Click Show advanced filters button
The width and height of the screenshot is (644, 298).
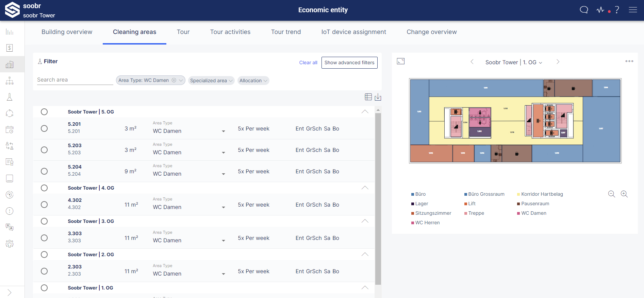point(349,63)
